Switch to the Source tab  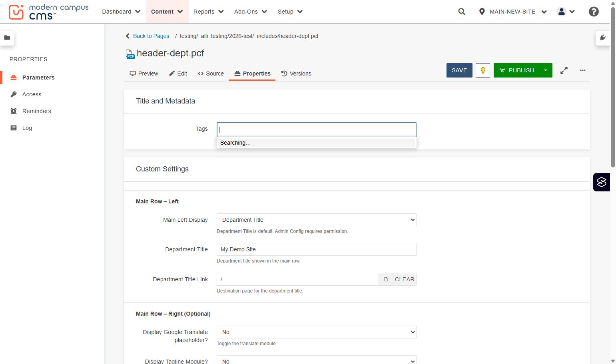click(211, 74)
